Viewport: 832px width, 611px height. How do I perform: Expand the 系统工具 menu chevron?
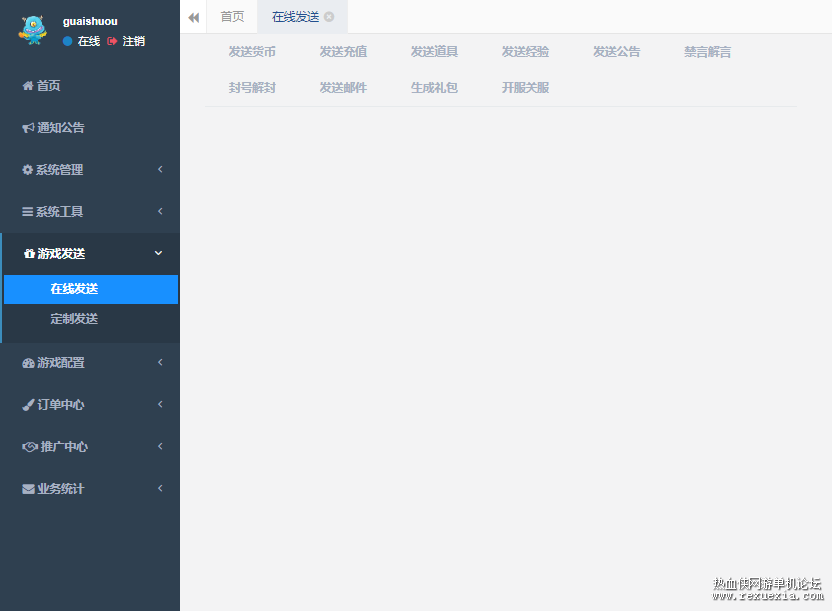(x=160, y=211)
